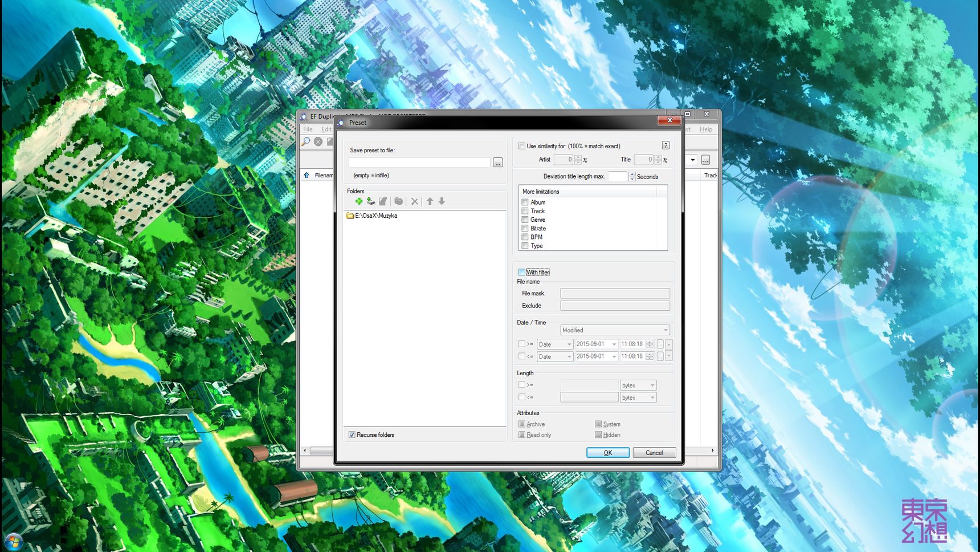
Task: Click the Title percentage spinner
Action: (658, 160)
